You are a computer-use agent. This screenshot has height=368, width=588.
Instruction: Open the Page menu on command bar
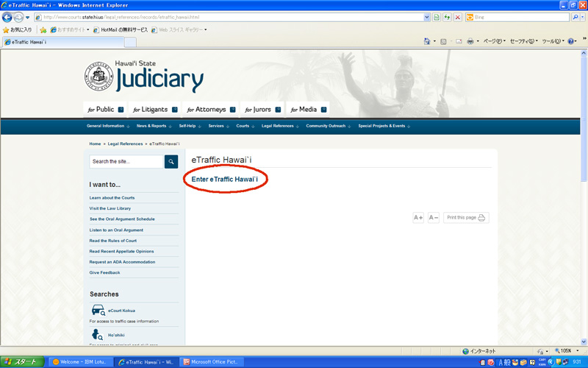pos(494,41)
